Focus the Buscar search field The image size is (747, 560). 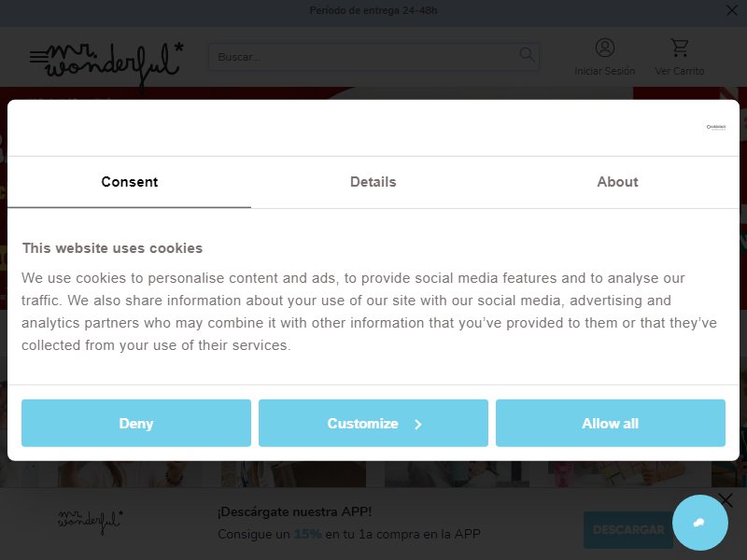tap(374, 57)
